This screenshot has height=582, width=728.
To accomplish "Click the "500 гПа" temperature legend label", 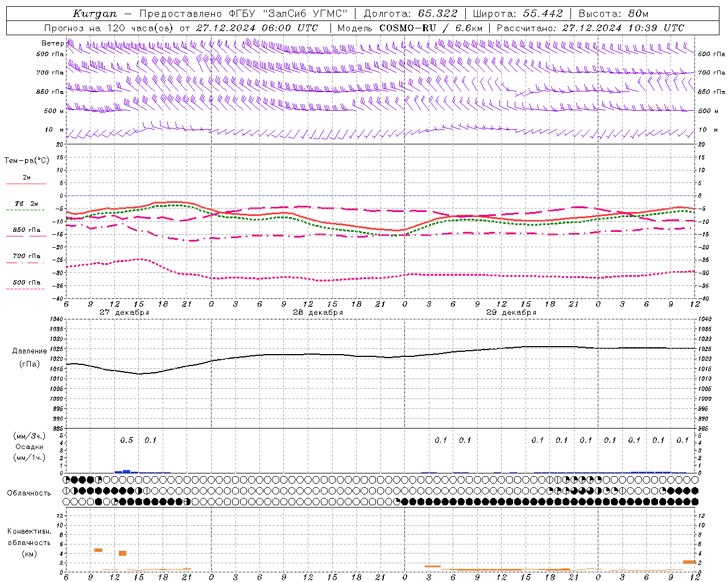I will [x=27, y=282].
